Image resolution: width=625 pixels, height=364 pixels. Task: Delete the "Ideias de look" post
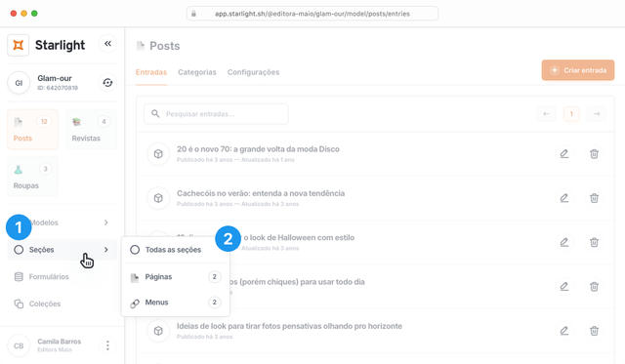(x=594, y=331)
